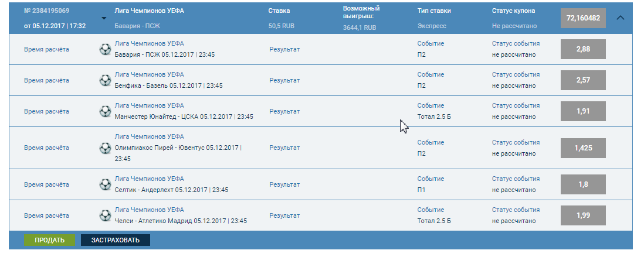Select the 1,425 odds box
The width and height of the screenshot is (644, 257).
click(x=583, y=148)
